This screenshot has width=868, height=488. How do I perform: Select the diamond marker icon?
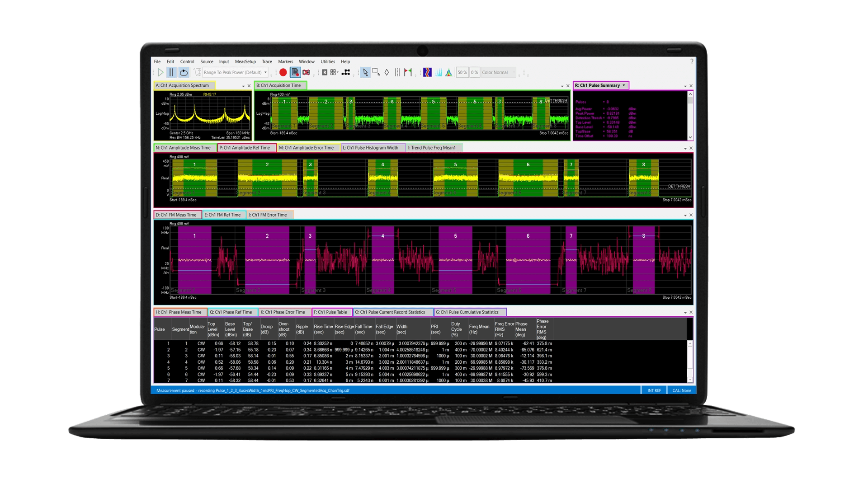387,72
